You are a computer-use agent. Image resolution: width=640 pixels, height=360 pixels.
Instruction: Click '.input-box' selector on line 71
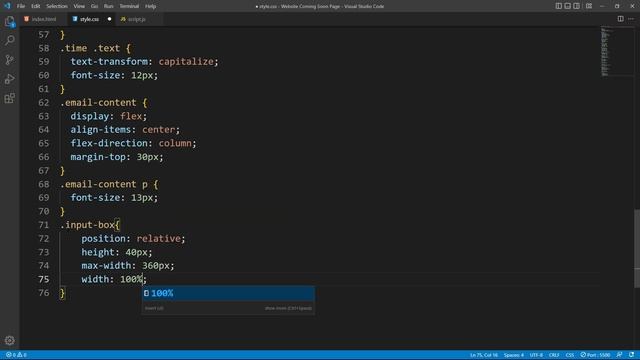tap(87, 225)
